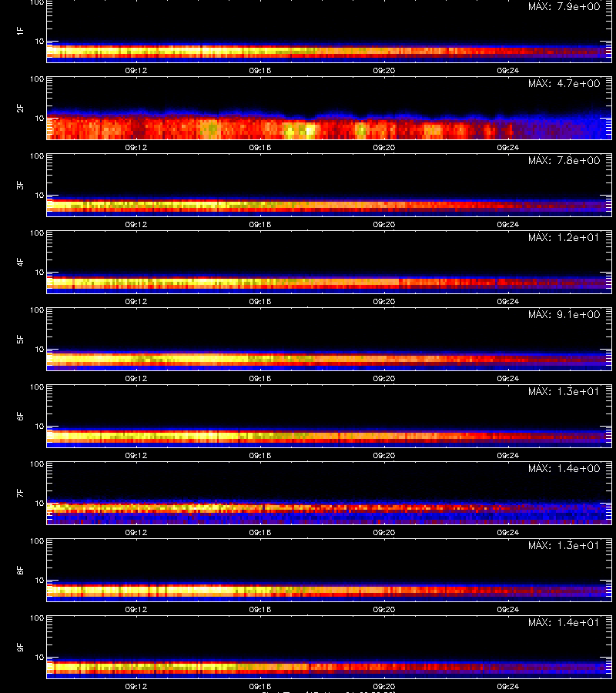
Task: Click the 3F panel axis label
Action: coord(20,185)
